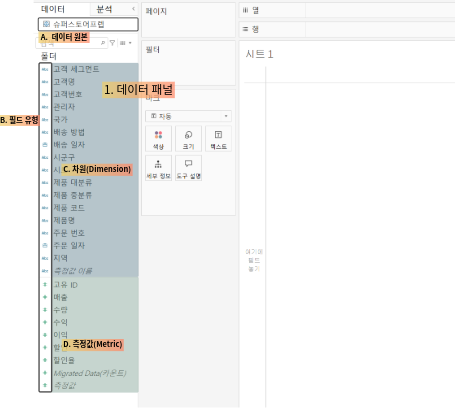455x408 pixels.
Task: Click the 페이지 shelf
Action: [x=188, y=20]
